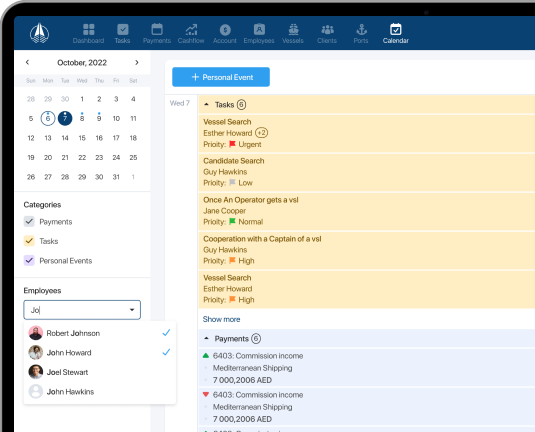The width and height of the screenshot is (535, 432).
Task: Open the Account section
Action: coord(225,33)
